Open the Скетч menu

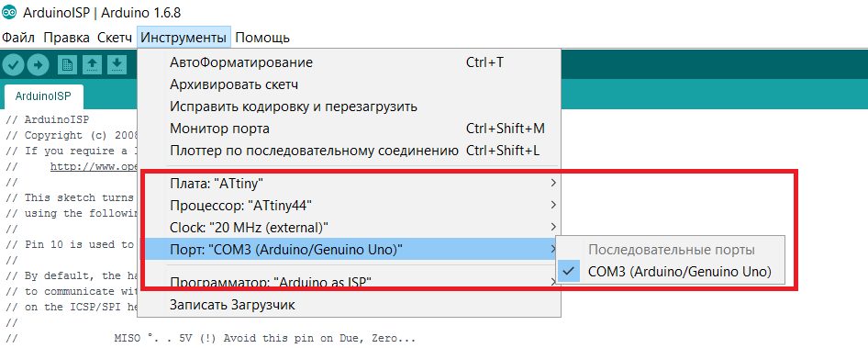pos(115,38)
